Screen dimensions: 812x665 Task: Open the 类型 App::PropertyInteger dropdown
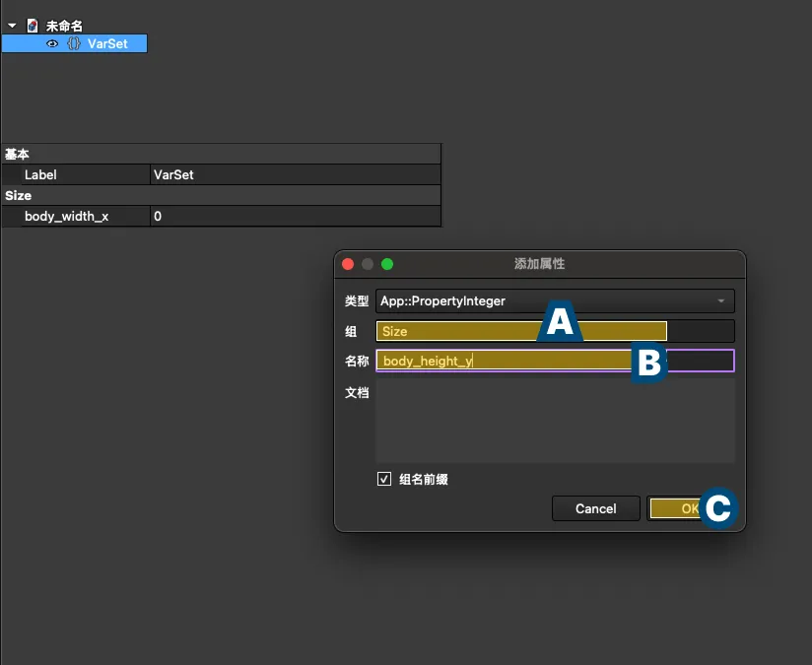(555, 300)
